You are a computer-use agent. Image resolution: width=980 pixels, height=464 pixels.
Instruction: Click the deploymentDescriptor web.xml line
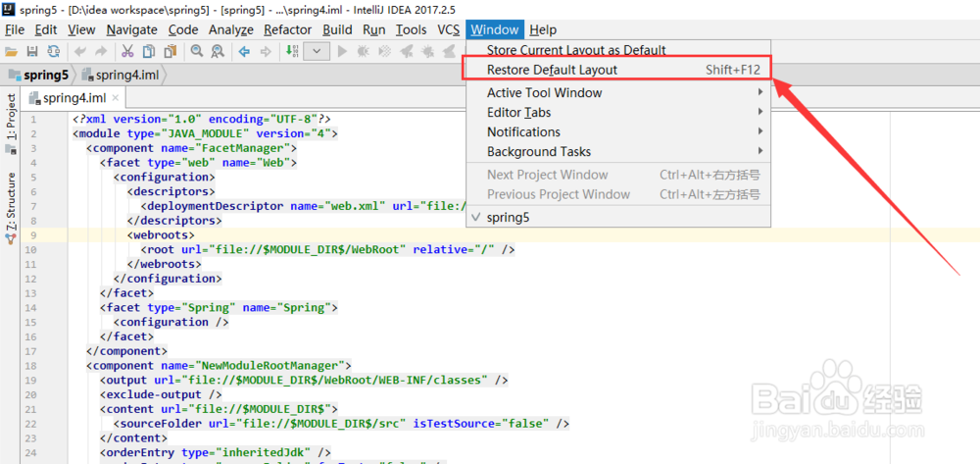click(x=303, y=206)
